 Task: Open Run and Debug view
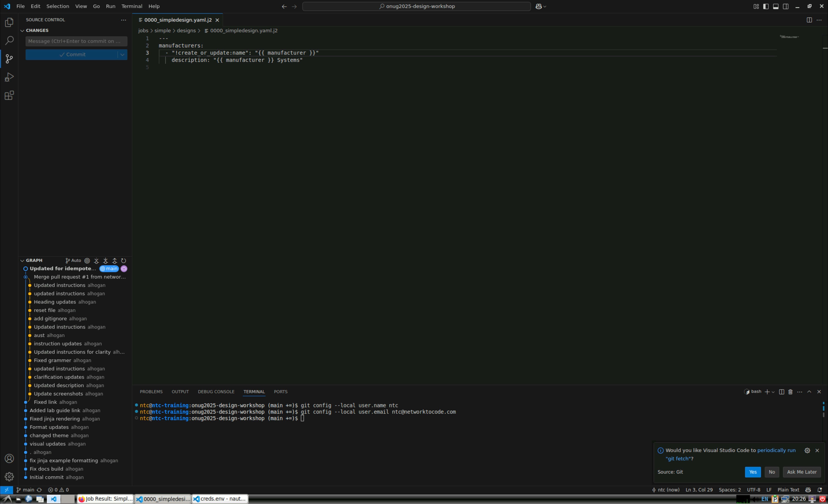pyautogui.click(x=9, y=77)
